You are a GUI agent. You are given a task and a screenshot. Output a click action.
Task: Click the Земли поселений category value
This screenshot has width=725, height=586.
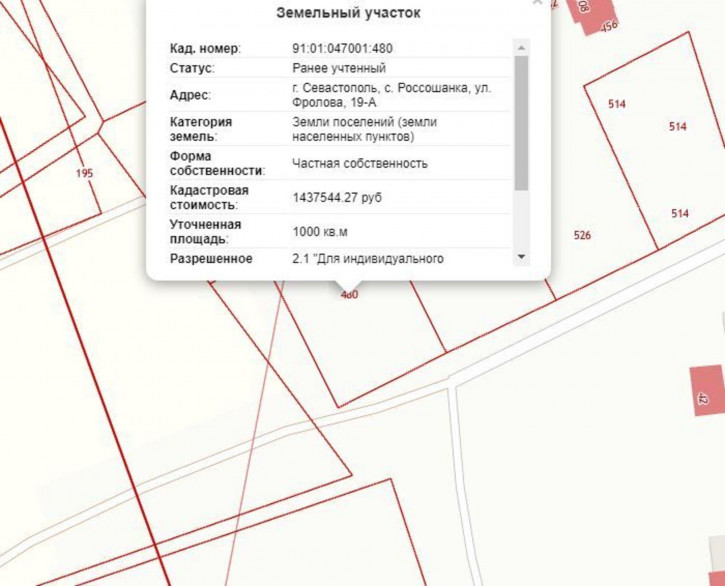coord(364,129)
